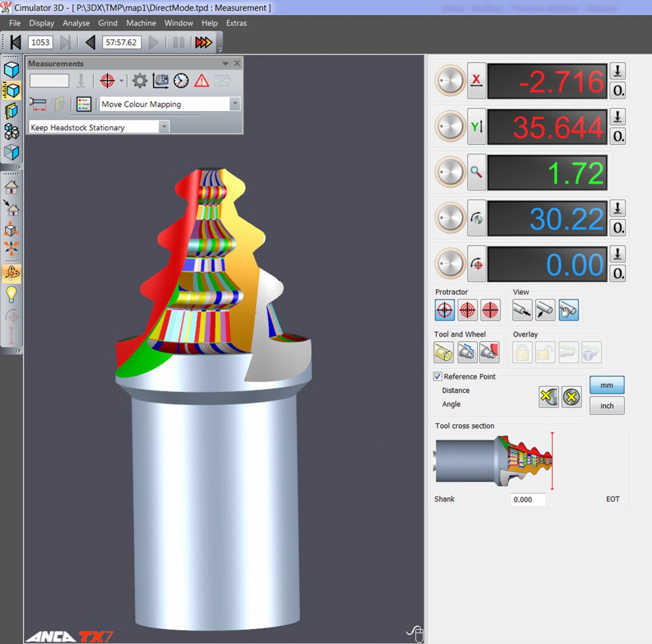Click the red warning triangle icon

coord(202,81)
